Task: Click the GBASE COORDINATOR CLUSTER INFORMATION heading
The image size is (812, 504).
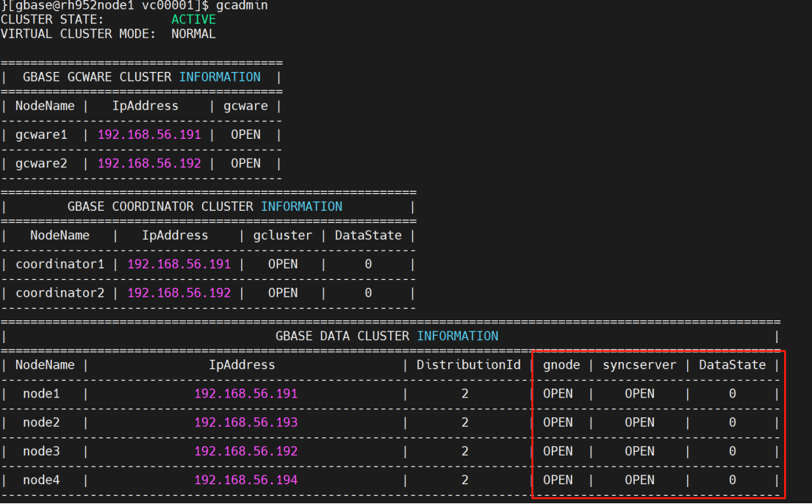Action: 204,206
